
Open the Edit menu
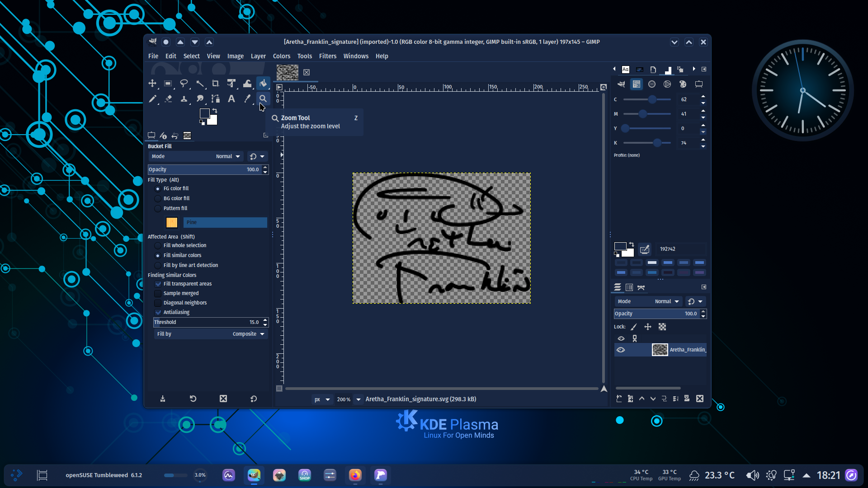[171, 56]
